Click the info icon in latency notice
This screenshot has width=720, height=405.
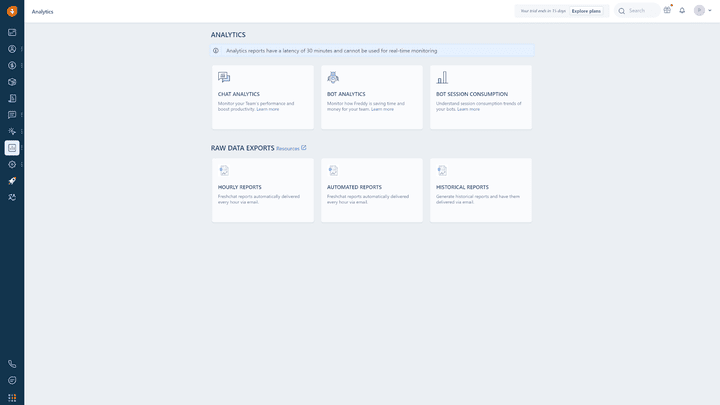(x=216, y=50)
